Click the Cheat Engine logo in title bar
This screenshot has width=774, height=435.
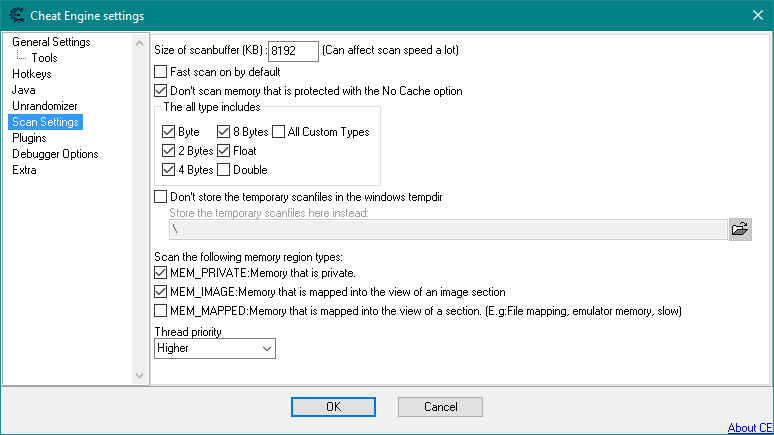tap(15, 15)
